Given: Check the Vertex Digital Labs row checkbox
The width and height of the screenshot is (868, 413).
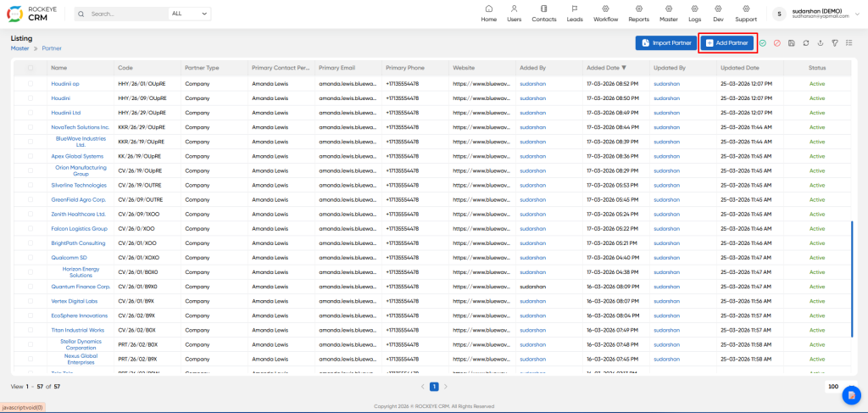Looking at the screenshot, I should pyautogui.click(x=31, y=301).
